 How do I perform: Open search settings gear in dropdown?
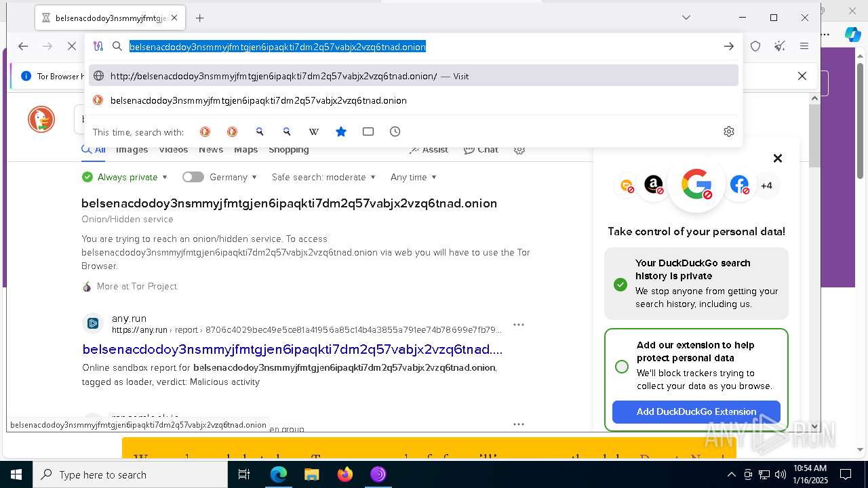pos(729,131)
